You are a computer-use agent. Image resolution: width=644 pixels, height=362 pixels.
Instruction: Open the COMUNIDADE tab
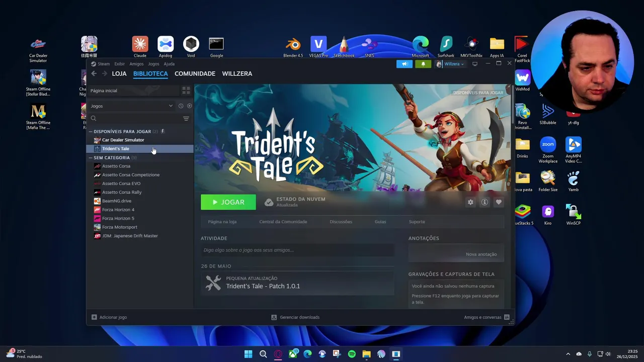(195, 73)
